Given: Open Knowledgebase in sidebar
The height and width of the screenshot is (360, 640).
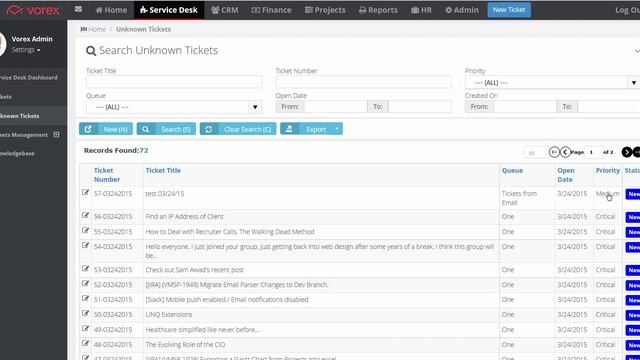Looking at the screenshot, I should (17, 153).
